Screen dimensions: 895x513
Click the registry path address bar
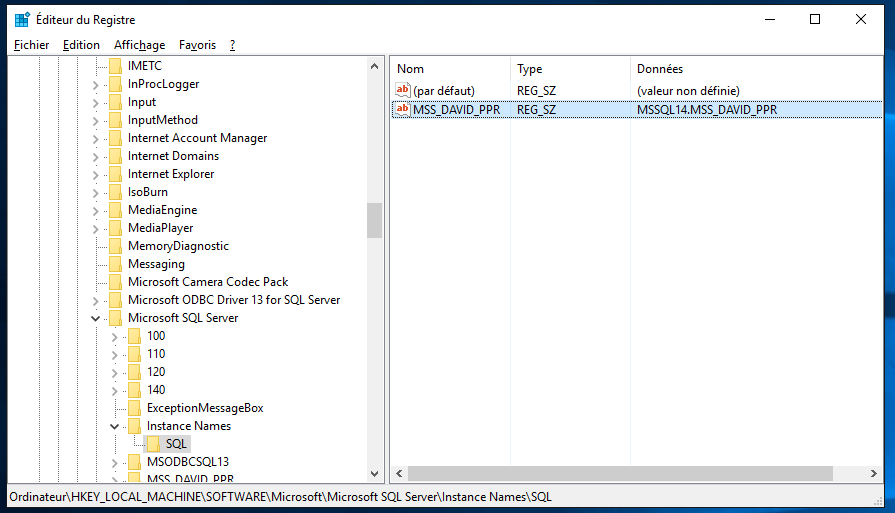[x=445, y=497]
